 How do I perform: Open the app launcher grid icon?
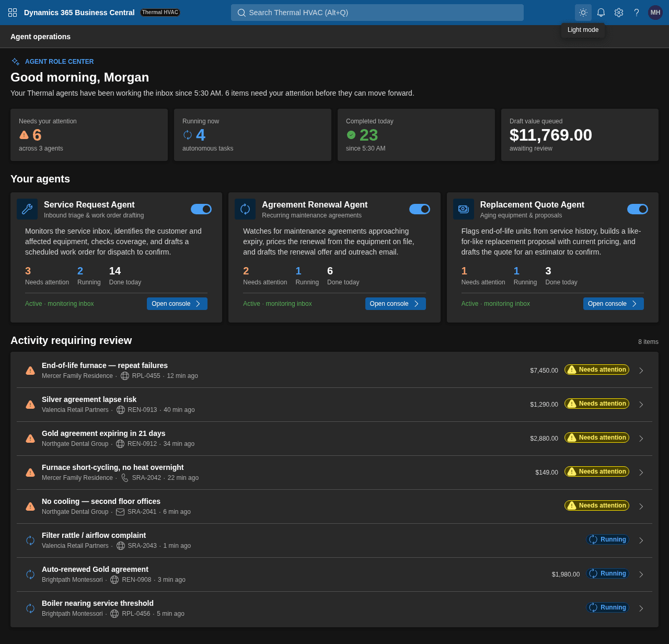13,13
